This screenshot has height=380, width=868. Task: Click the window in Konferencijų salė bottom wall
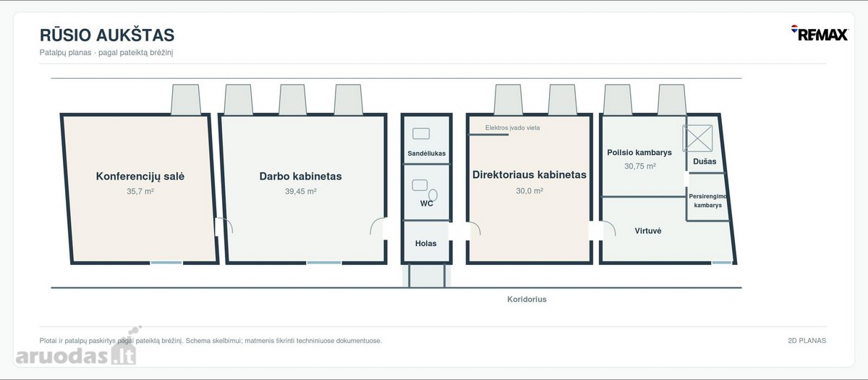(166, 263)
